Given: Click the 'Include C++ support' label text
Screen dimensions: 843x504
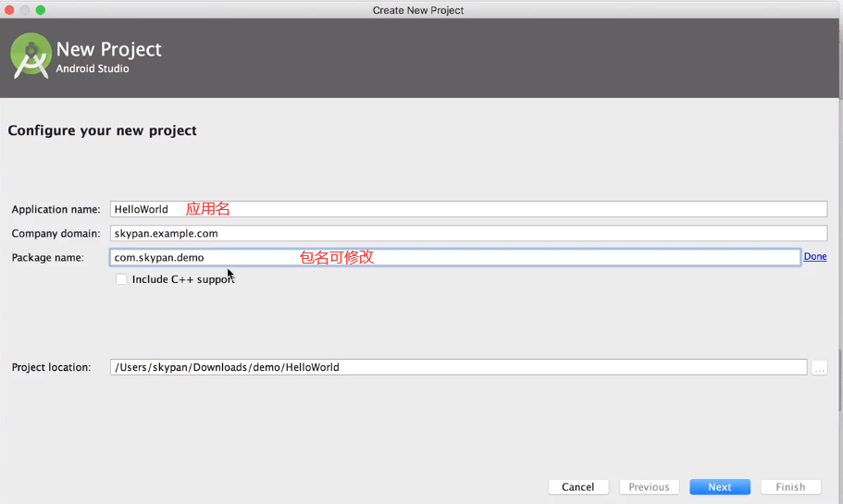Looking at the screenshot, I should [x=183, y=279].
